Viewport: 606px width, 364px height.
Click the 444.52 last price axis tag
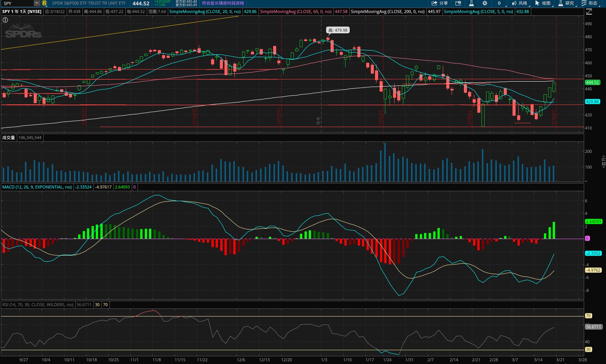pos(592,82)
